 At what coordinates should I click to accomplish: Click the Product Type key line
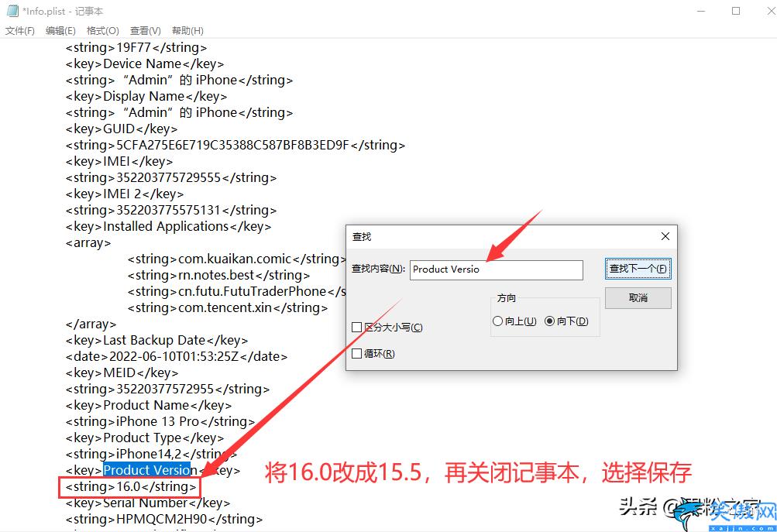145,438
